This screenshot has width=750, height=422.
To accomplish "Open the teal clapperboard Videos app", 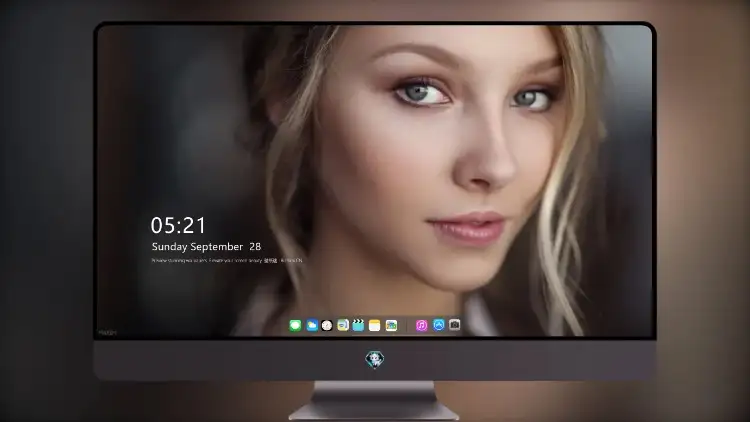I will click(358, 326).
